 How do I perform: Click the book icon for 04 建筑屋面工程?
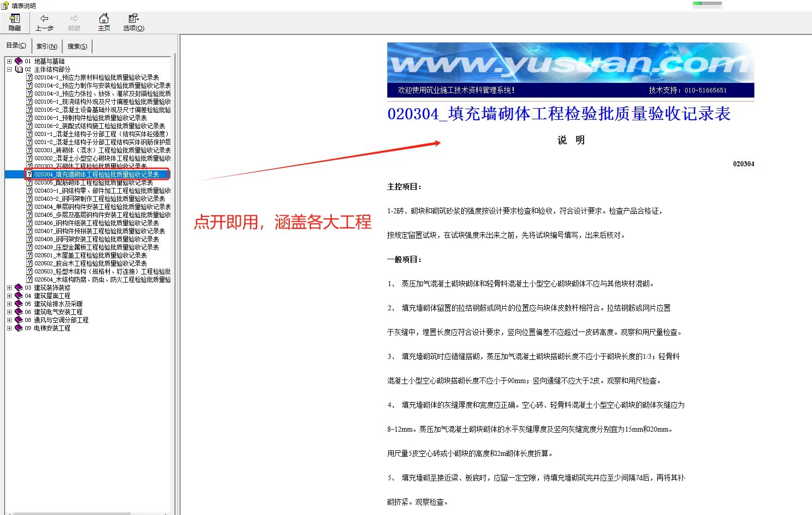point(18,296)
